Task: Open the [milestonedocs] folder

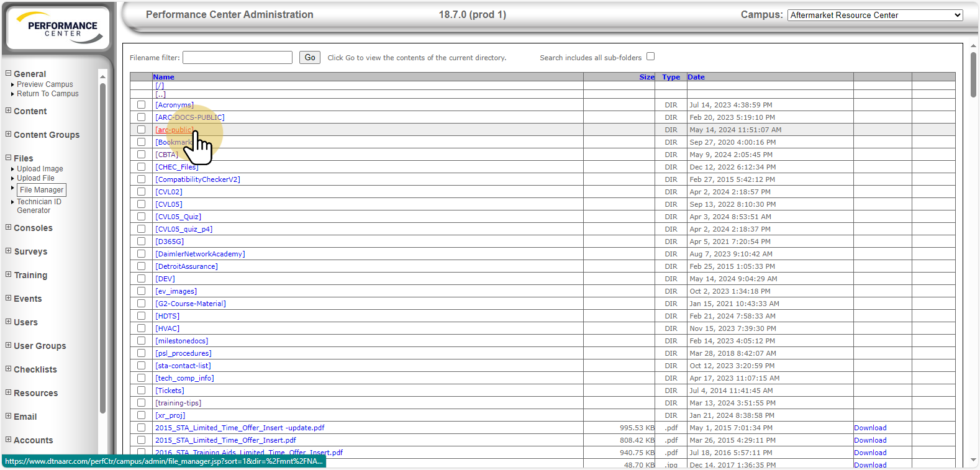Action: click(181, 341)
